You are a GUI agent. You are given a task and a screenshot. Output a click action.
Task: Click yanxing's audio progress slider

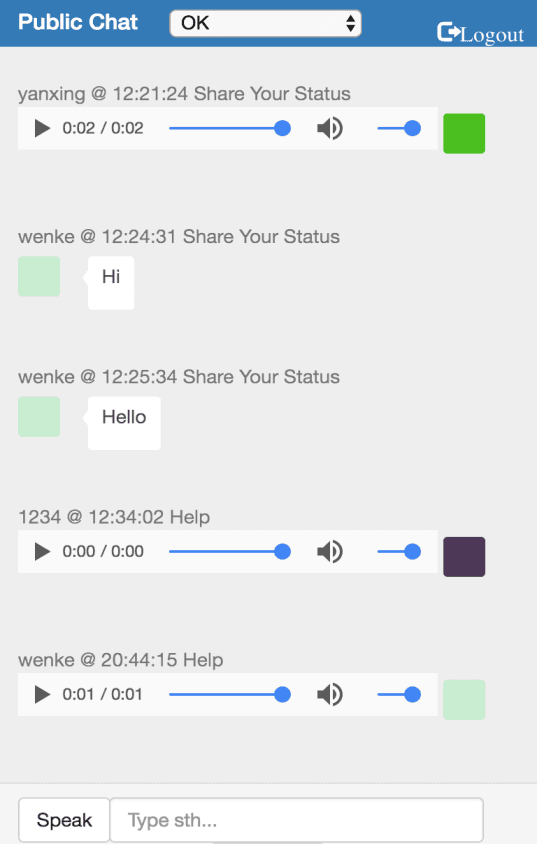(230, 129)
